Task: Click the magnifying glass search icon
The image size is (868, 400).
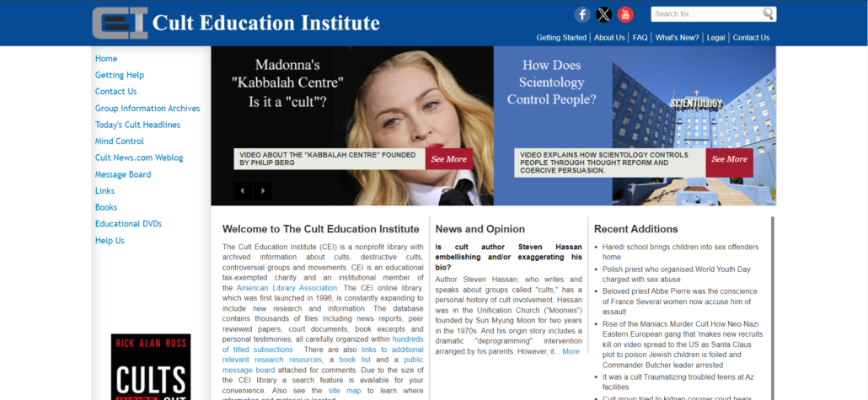Action: (x=769, y=13)
